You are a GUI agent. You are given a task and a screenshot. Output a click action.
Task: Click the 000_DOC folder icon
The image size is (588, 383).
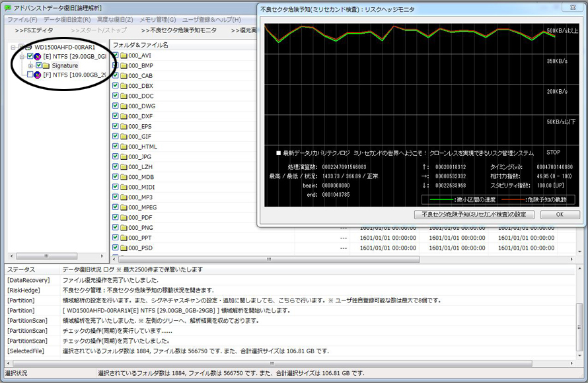(x=124, y=96)
